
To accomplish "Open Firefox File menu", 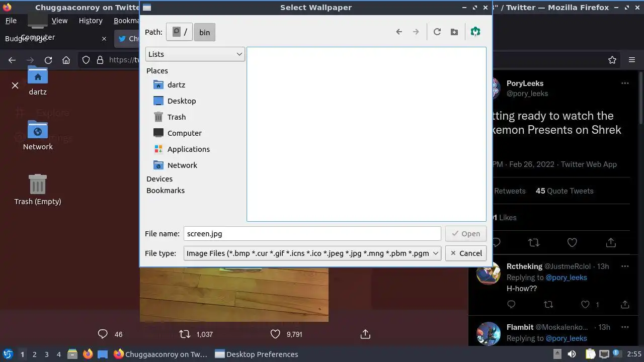I will coord(11,21).
